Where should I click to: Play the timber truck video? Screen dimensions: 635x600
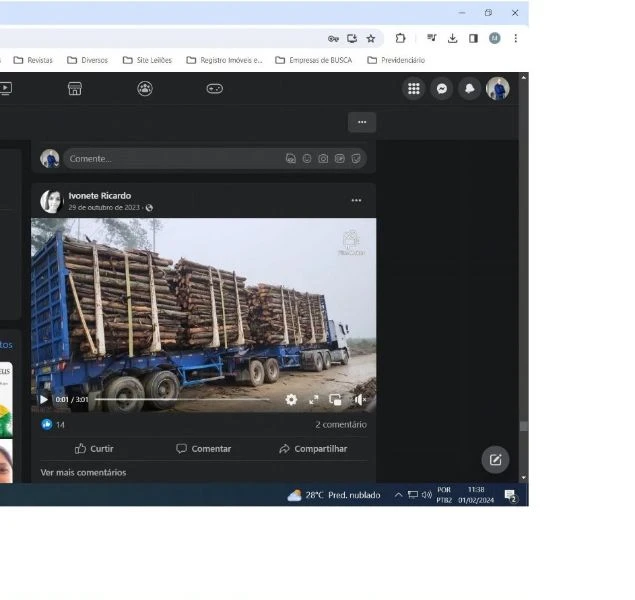tap(44, 400)
